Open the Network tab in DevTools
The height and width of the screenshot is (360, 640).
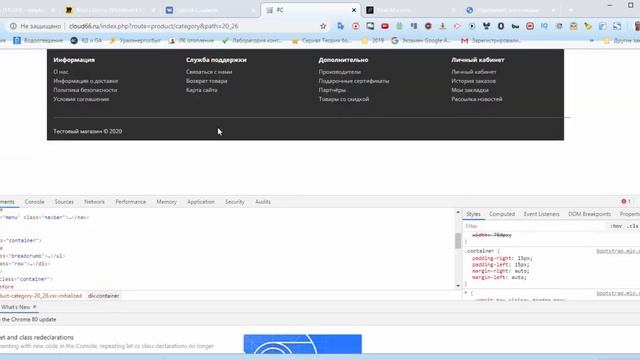coord(94,202)
